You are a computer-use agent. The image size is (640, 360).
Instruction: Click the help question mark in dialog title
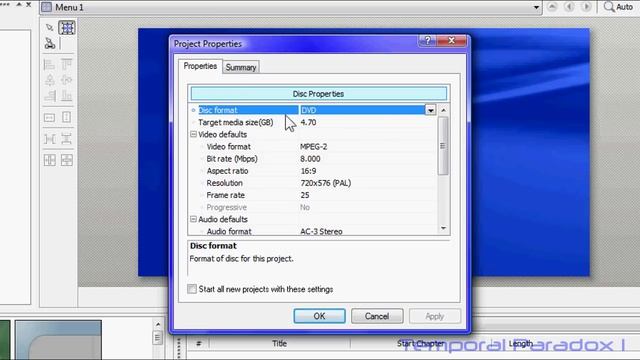click(427, 40)
